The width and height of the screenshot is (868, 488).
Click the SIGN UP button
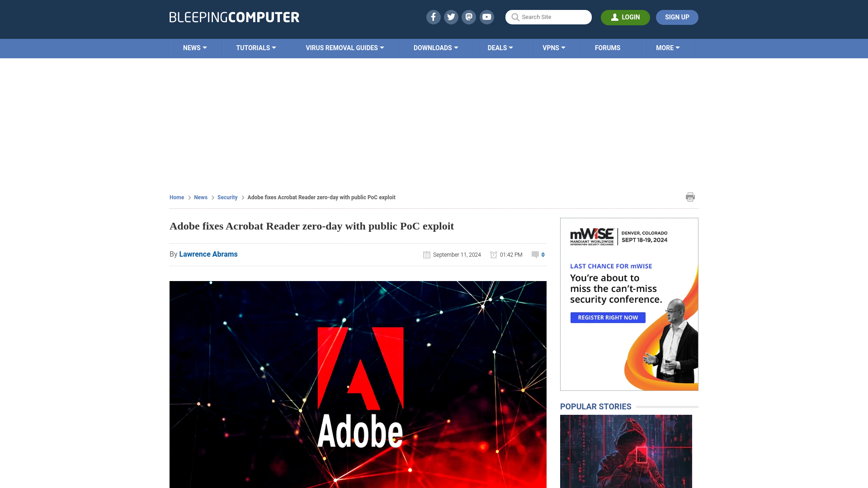(677, 17)
